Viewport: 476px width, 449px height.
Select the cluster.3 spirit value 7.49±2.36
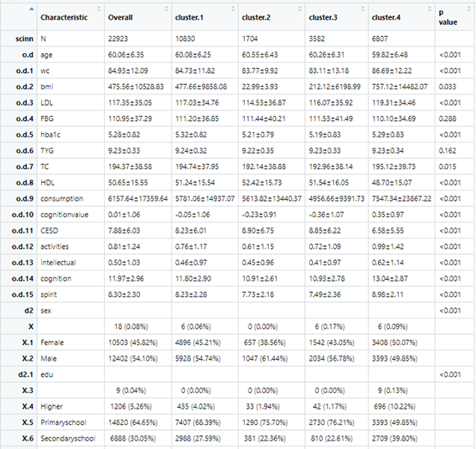coord(325,294)
